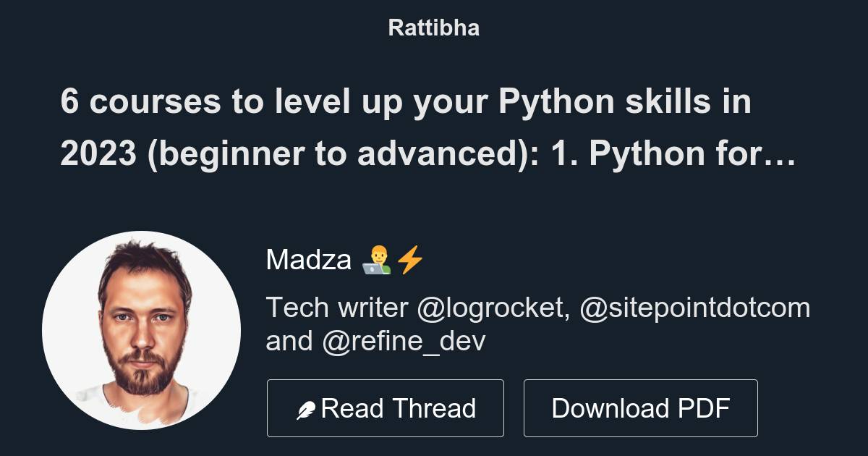868x456 pixels.
Task: Follow the @sitepointdotcom mention
Action: pos(694,308)
